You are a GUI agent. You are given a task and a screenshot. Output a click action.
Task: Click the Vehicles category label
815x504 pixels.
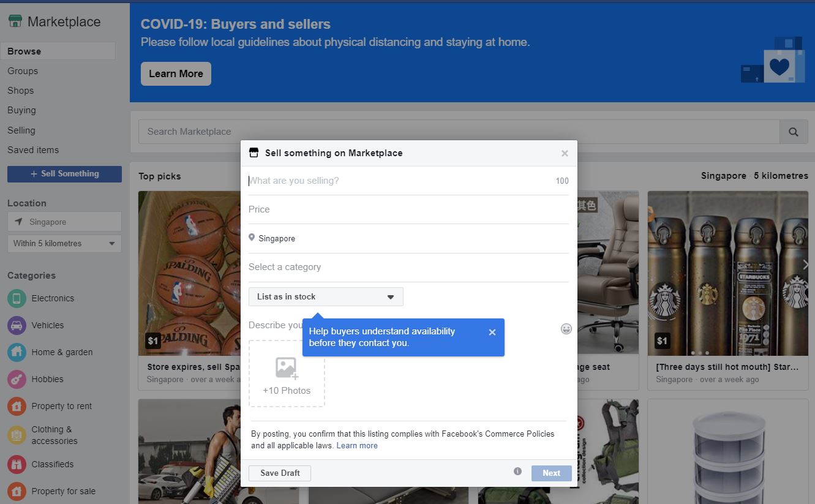[x=48, y=325]
